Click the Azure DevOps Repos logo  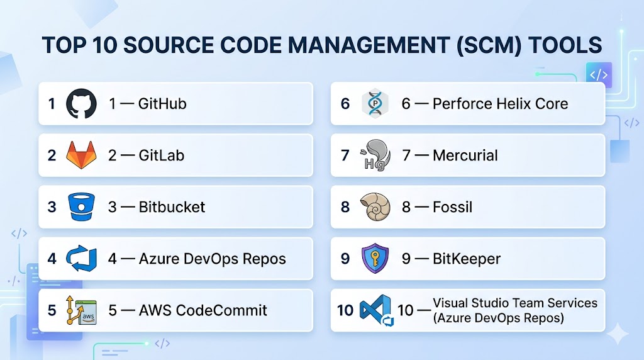coord(82,259)
